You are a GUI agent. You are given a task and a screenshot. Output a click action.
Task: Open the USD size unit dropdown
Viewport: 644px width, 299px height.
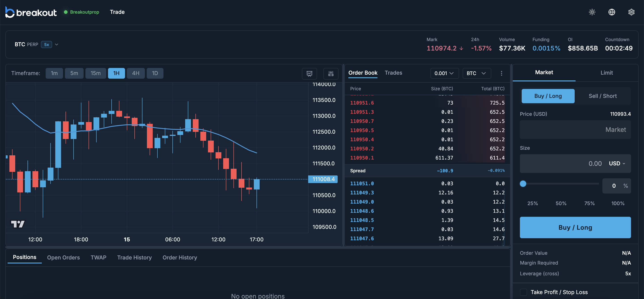click(617, 163)
